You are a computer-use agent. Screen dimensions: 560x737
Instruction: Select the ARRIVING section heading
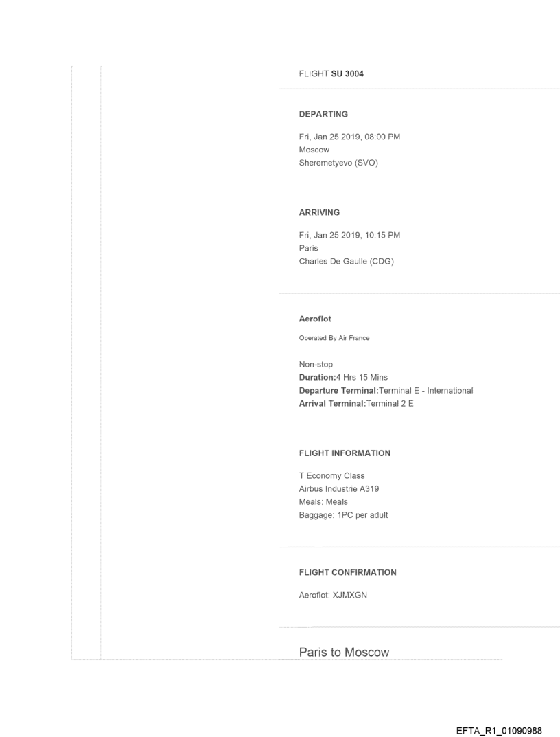[319, 213]
